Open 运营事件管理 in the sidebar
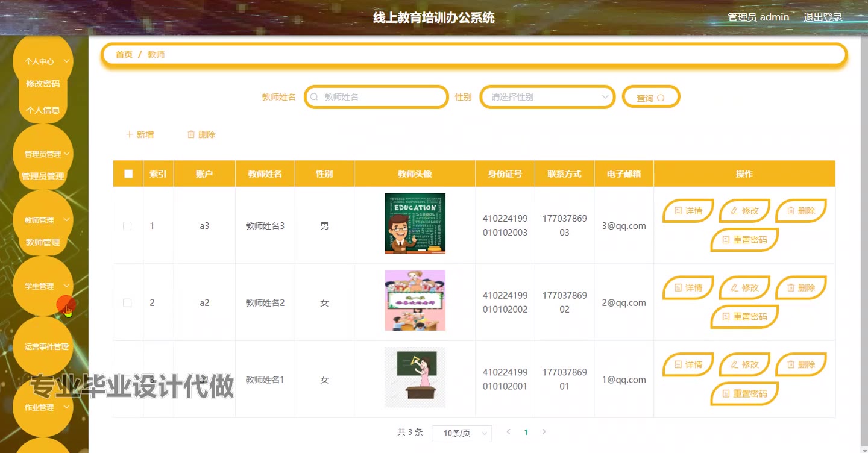868x453 pixels. 43,347
